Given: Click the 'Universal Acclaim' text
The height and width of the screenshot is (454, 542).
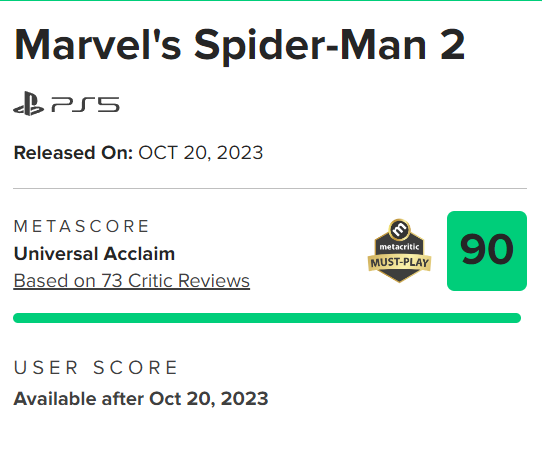Looking at the screenshot, I should tap(94, 254).
